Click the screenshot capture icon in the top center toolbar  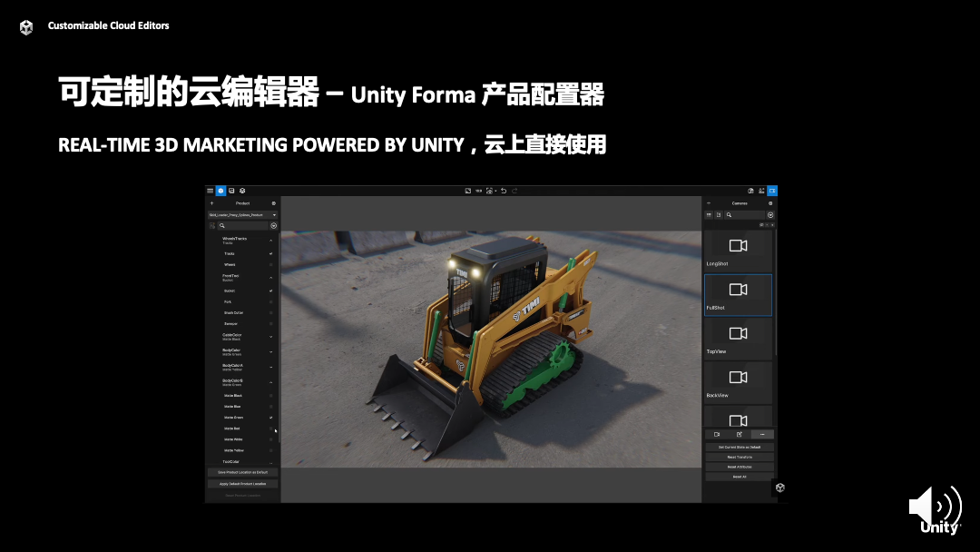pos(489,191)
